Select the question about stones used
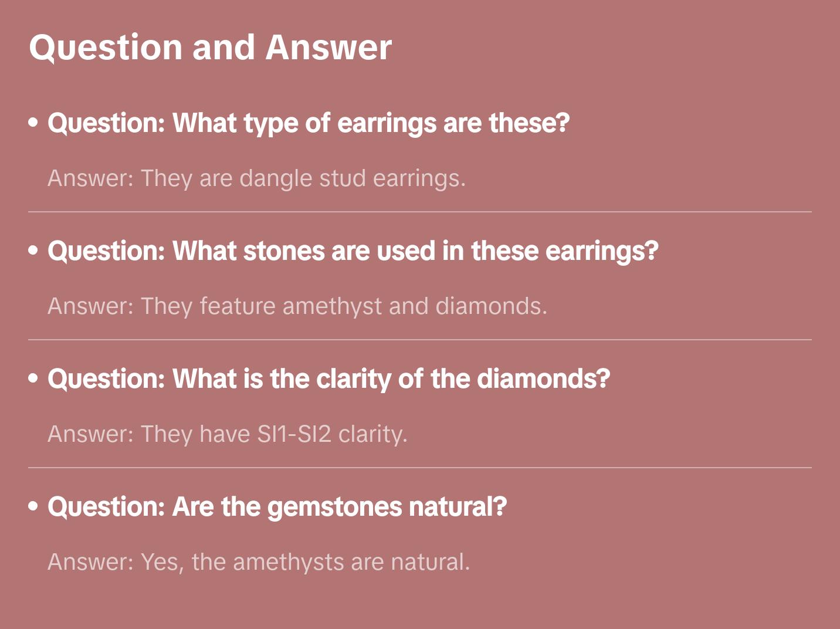840x629 pixels. [353, 251]
